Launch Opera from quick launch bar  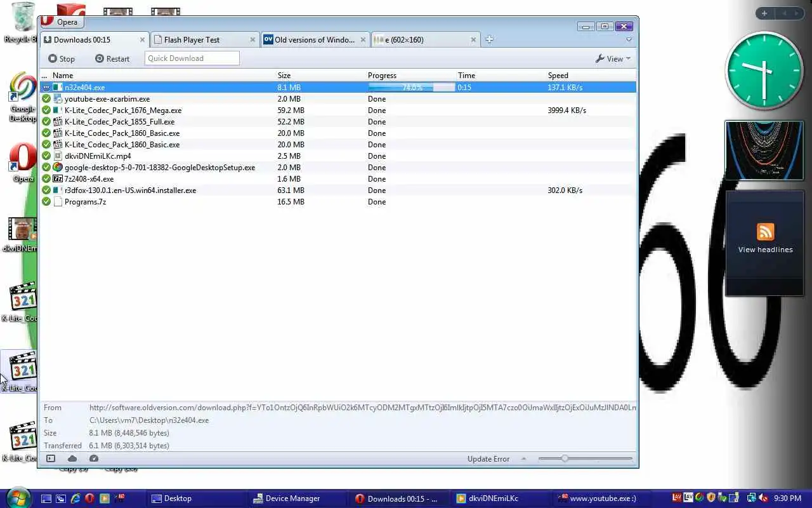[90, 498]
